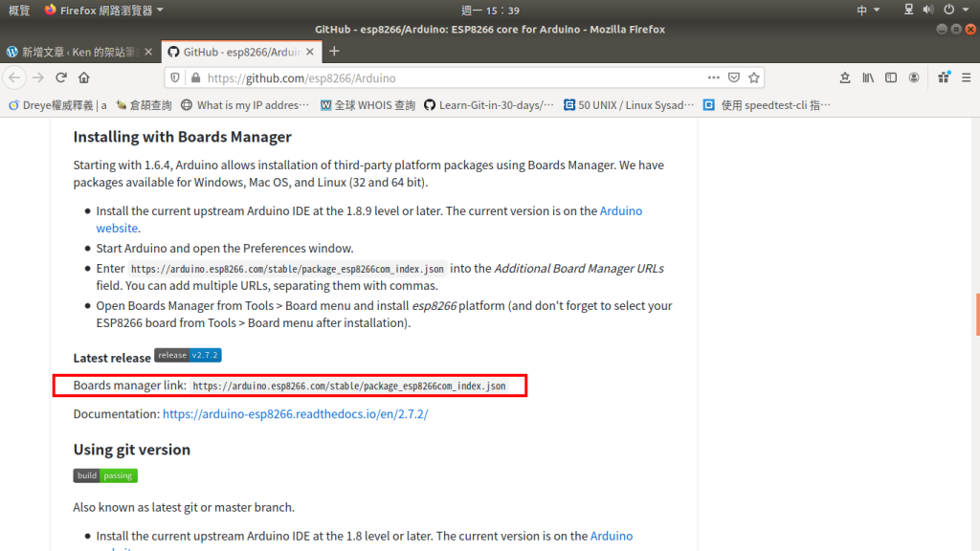Image resolution: width=980 pixels, height=551 pixels.
Task: Open the Dreye權威釋義 bookmark
Action: [57, 105]
